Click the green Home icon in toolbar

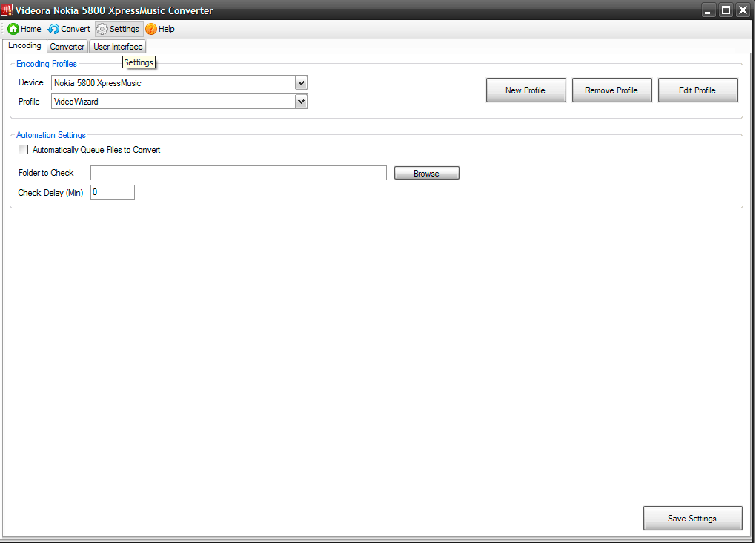(x=13, y=29)
